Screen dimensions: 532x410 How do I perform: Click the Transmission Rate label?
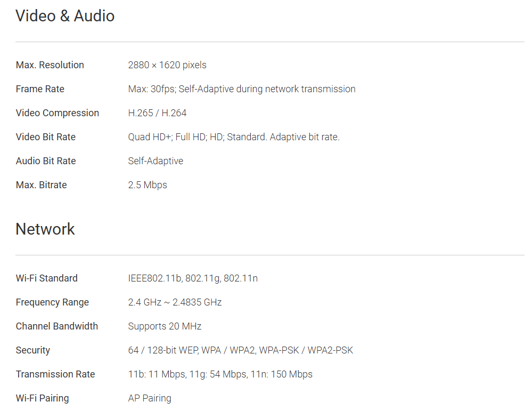coord(55,374)
